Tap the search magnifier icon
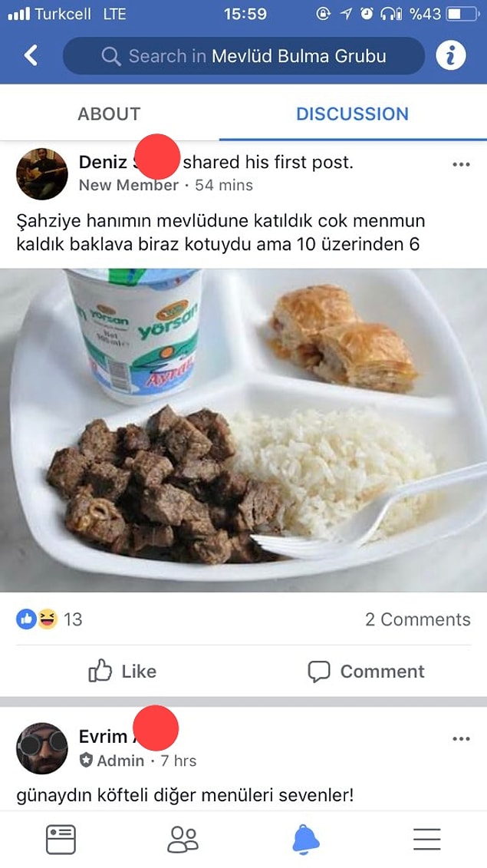 111,56
